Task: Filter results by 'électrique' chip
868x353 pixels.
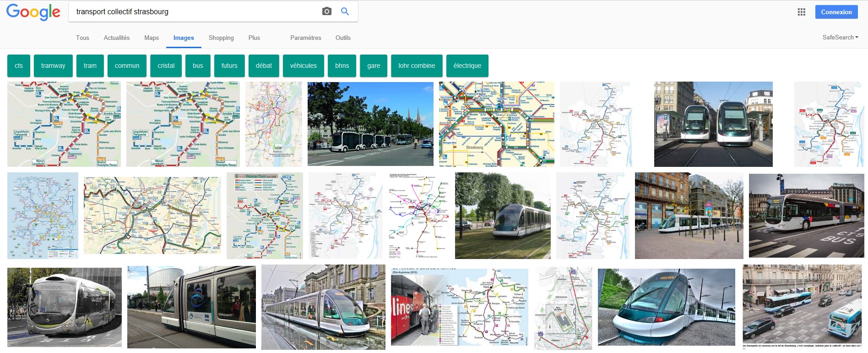Action: tap(467, 66)
